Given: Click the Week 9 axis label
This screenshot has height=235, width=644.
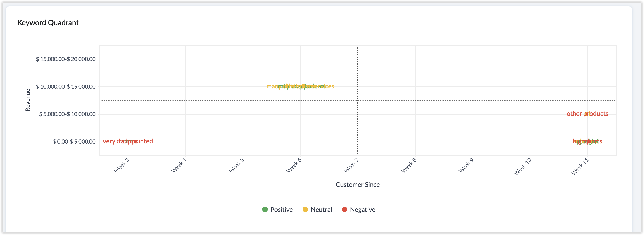Looking at the screenshot, I should click(x=466, y=165).
